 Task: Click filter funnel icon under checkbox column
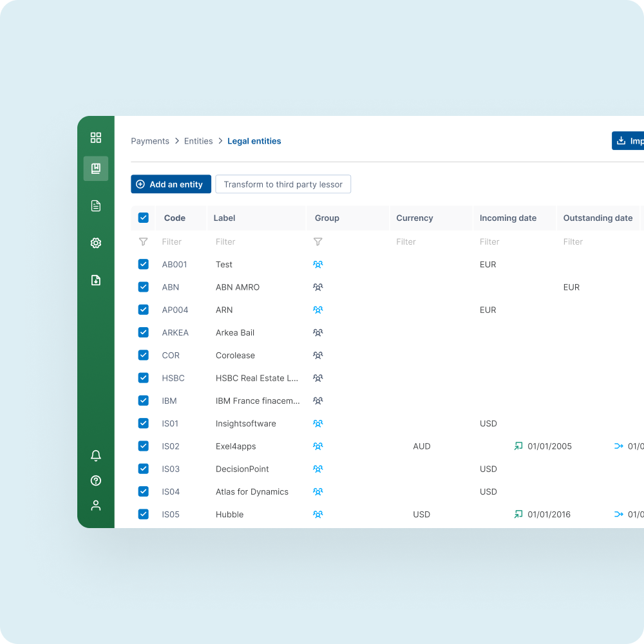(144, 242)
